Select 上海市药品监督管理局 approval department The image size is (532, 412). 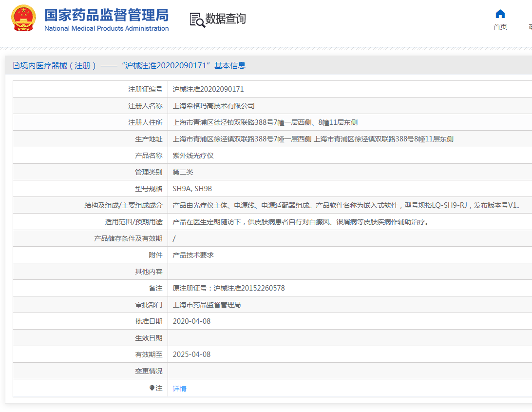(207, 305)
